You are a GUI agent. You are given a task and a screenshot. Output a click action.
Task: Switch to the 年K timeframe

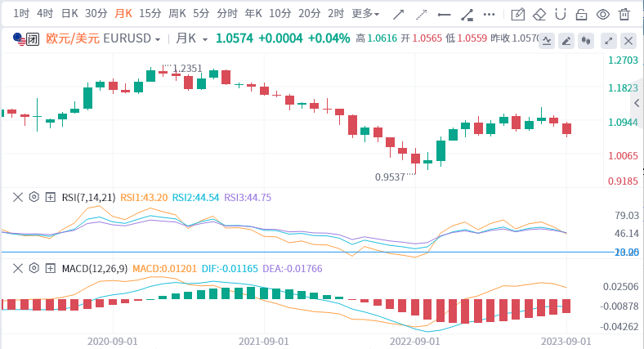(x=253, y=14)
